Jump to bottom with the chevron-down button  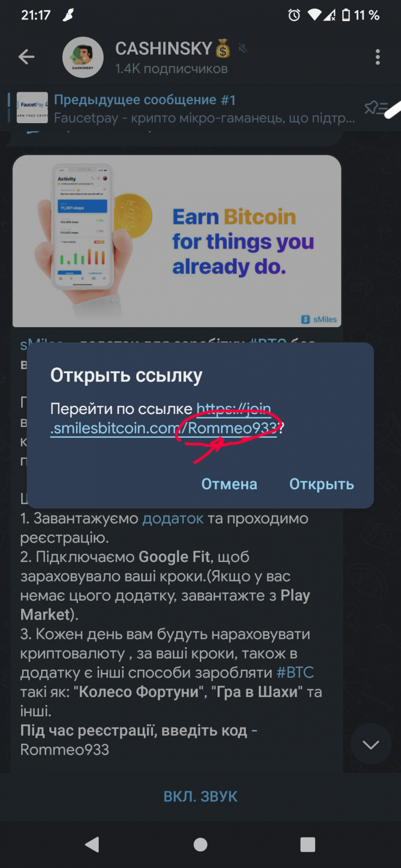(x=371, y=744)
